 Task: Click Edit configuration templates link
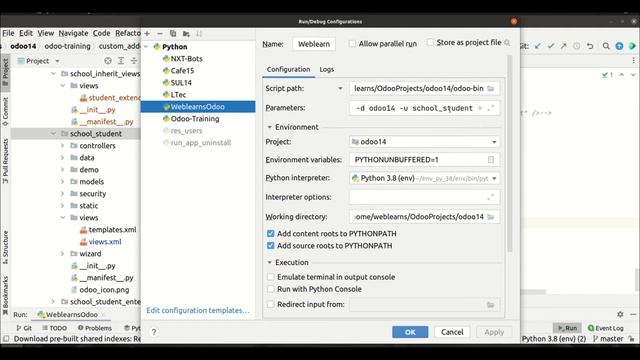[x=198, y=310]
